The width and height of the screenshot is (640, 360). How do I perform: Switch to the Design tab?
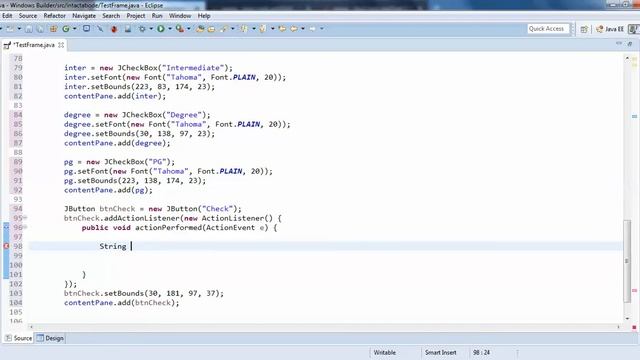pos(50,338)
